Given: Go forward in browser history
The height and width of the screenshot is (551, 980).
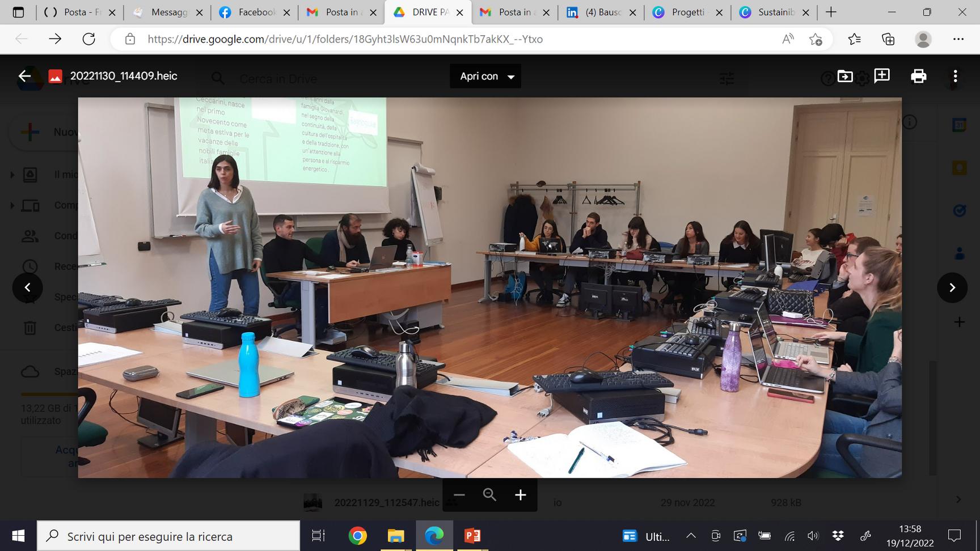Looking at the screenshot, I should pos(55,39).
